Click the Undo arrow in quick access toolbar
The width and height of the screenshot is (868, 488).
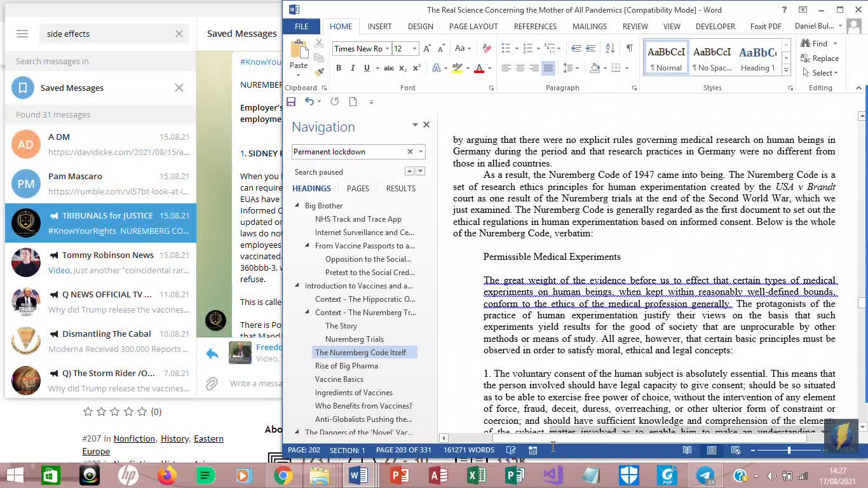(x=309, y=102)
